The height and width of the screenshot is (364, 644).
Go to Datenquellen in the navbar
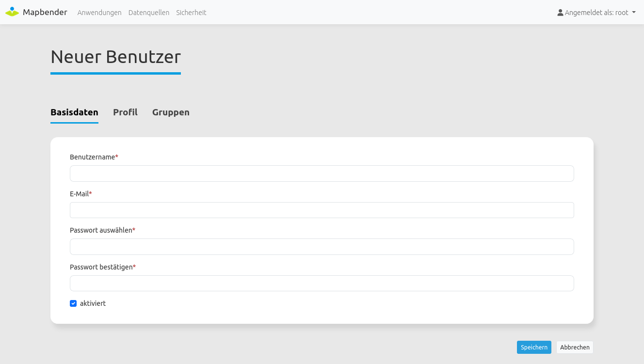pos(149,13)
